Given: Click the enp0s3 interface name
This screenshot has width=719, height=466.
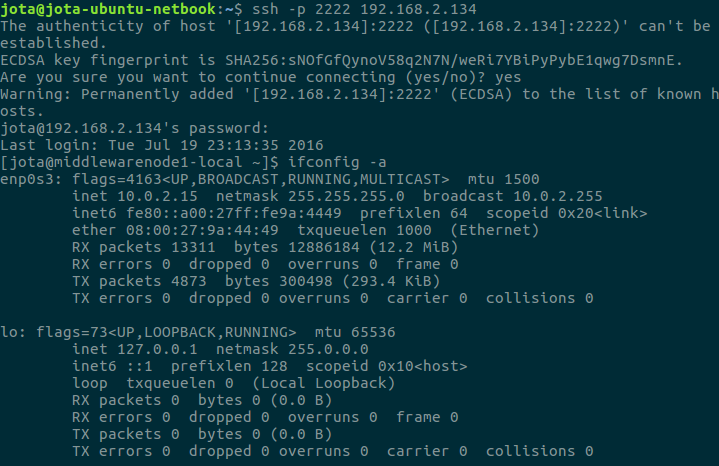Looking at the screenshot, I should tap(27, 179).
